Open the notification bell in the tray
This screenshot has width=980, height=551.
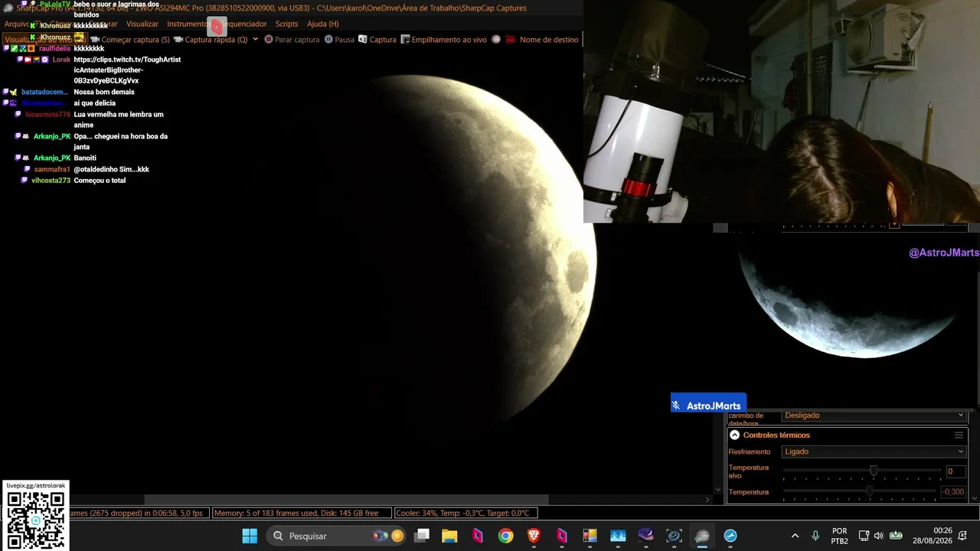(965, 536)
